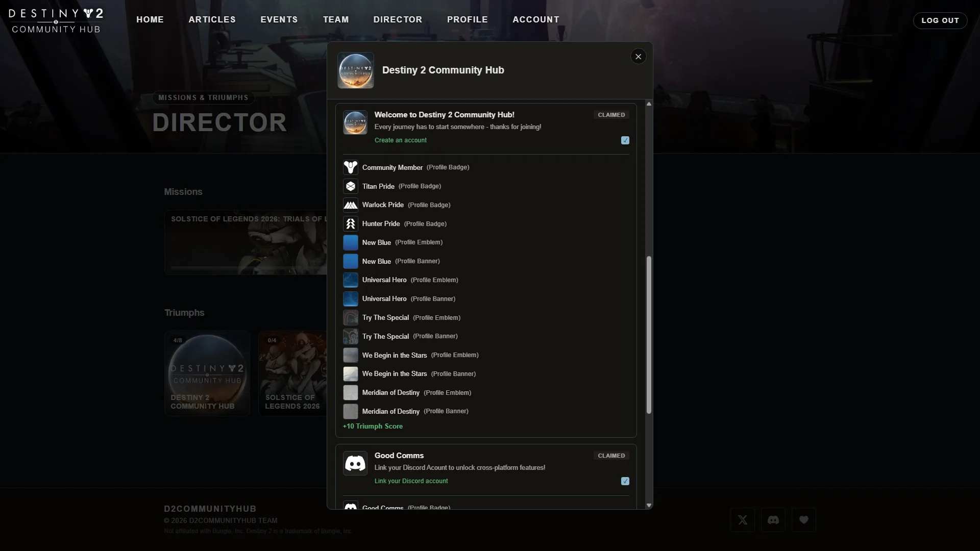Open the Solstice of Legends 2026 triumph card
The width and height of the screenshot is (980, 551).
click(x=292, y=373)
